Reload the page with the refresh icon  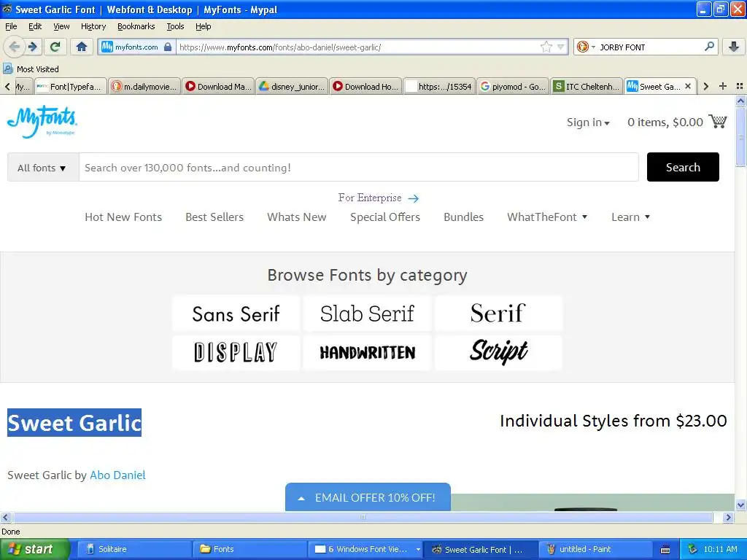(x=55, y=47)
